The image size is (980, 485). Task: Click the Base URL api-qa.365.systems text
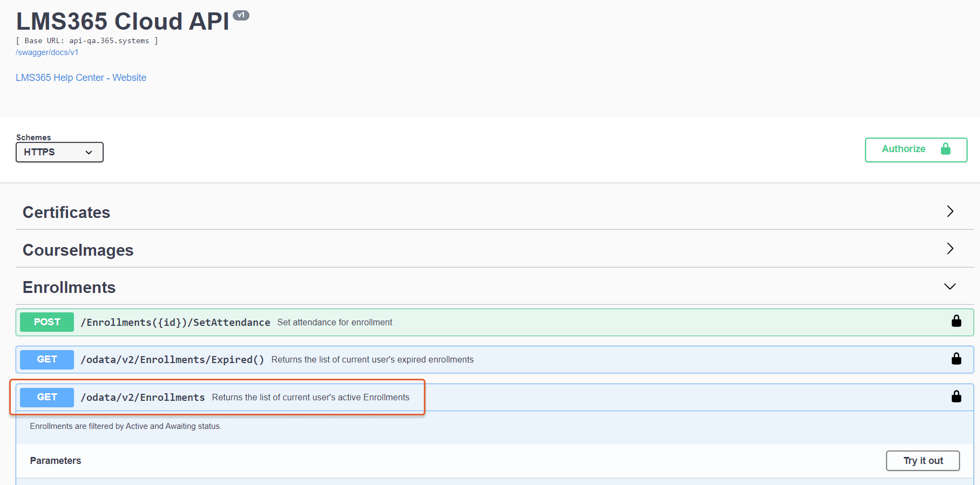pos(87,41)
